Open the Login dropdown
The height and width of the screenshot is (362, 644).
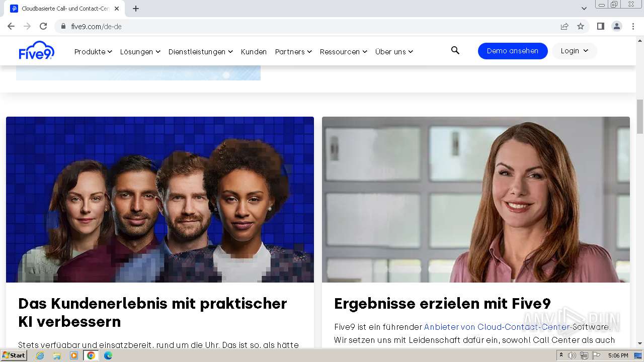(x=575, y=51)
